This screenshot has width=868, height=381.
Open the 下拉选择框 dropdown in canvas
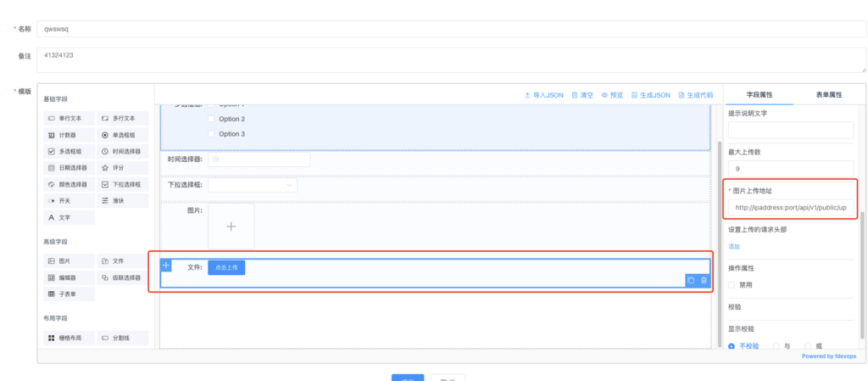coord(253,185)
